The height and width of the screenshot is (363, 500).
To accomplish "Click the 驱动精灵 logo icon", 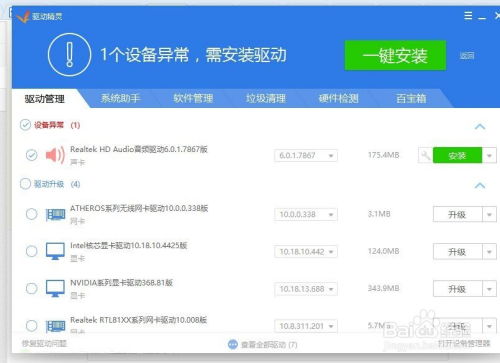I will point(23,16).
